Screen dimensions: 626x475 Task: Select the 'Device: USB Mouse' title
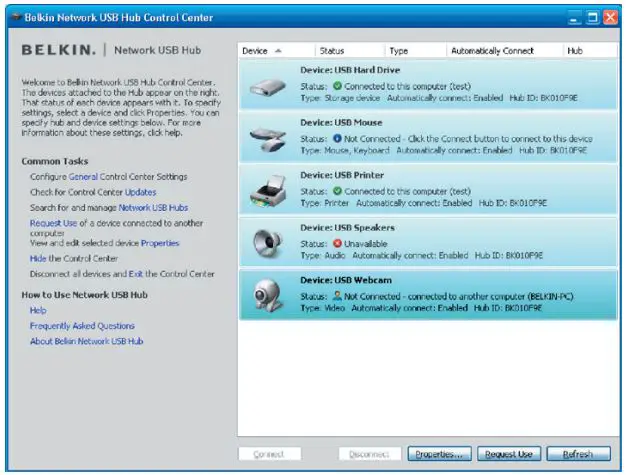tap(341, 123)
